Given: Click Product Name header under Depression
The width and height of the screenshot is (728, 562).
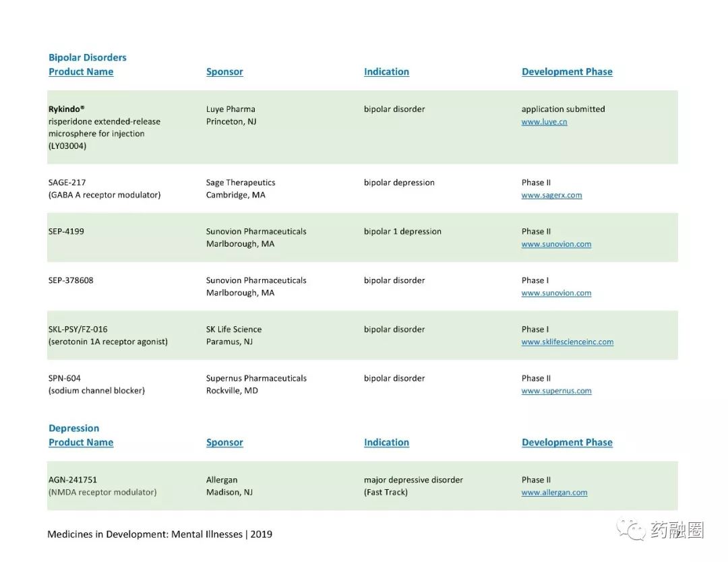Looking at the screenshot, I should click(81, 443).
